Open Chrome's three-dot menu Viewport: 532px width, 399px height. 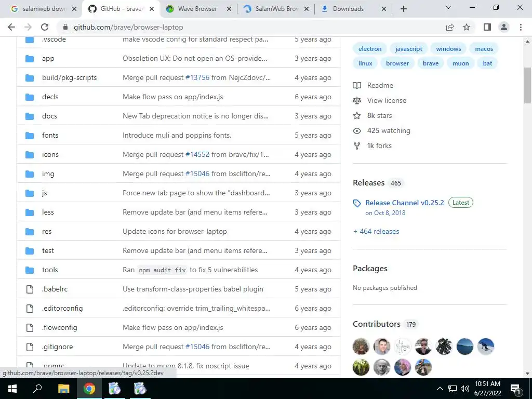tap(521, 27)
